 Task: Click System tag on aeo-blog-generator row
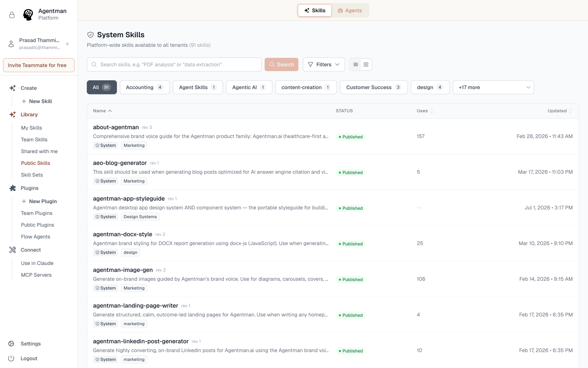pos(105,181)
